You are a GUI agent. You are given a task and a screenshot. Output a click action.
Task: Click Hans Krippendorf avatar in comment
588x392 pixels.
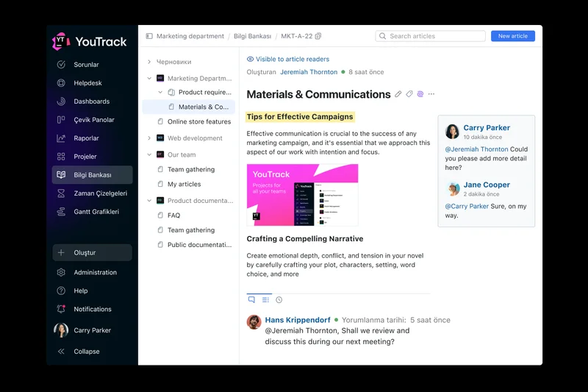click(254, 322)
